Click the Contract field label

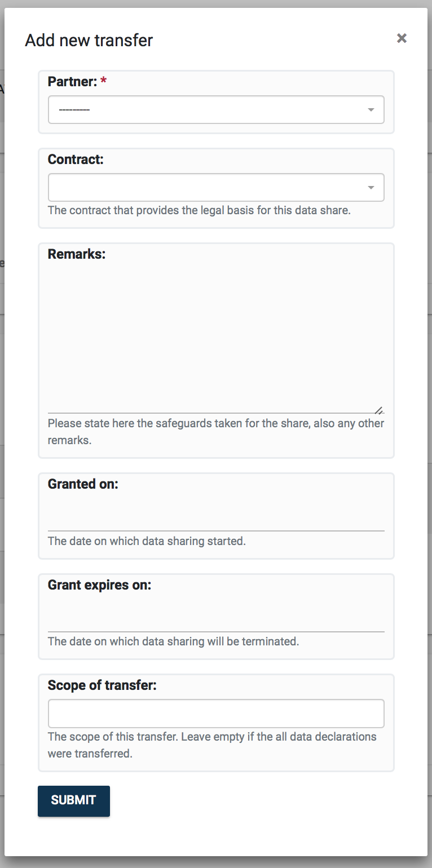76,160
